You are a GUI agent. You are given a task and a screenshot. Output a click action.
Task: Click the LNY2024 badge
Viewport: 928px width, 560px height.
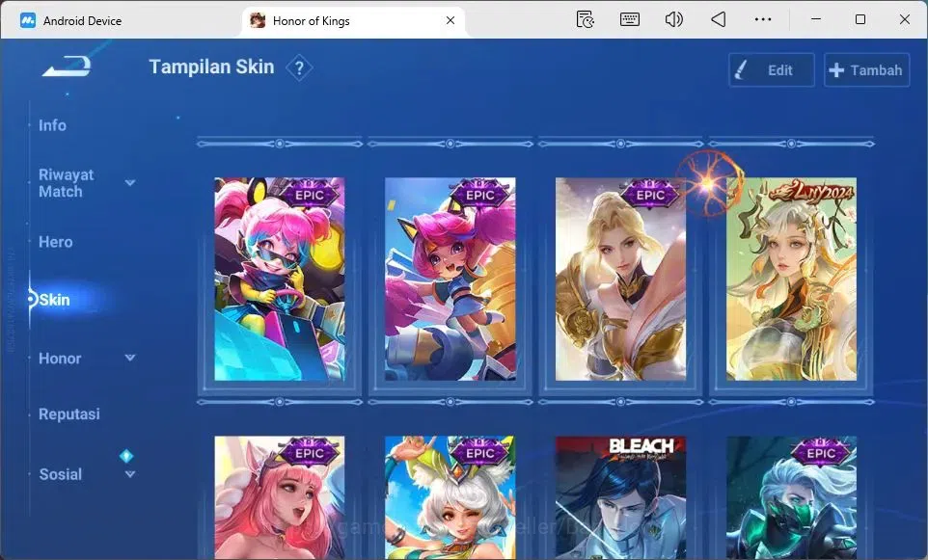(812, 192)
